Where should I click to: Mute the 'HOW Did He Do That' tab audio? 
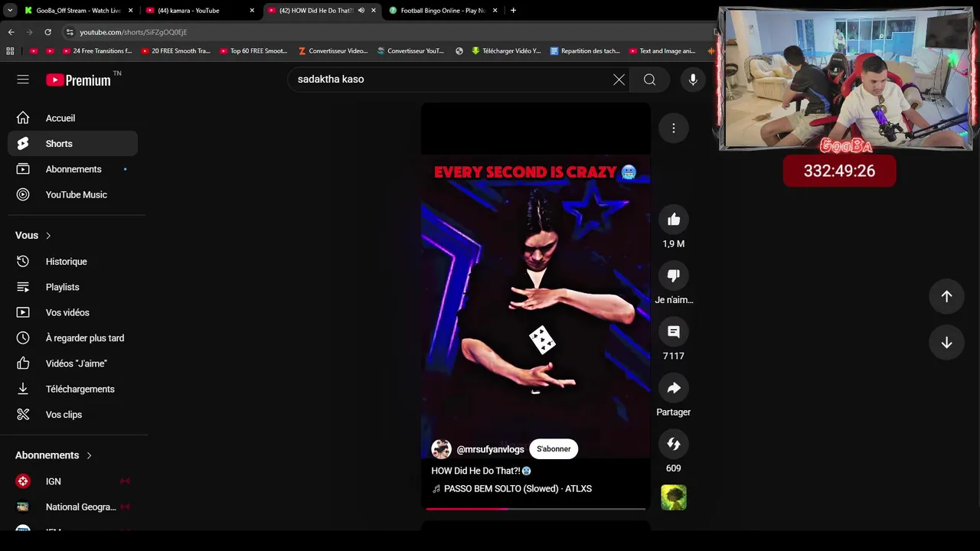[x=361, y=11]
